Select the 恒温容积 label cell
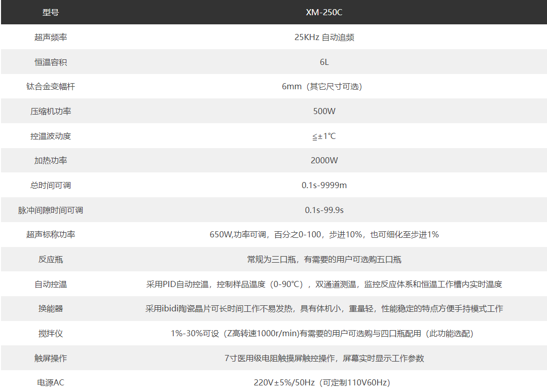 51,62
